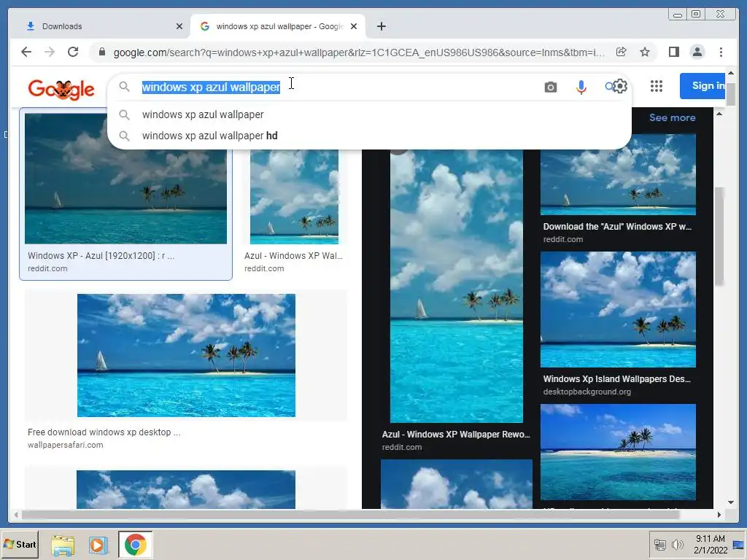Open the Azul - Windows XP Wal... reddit thumbnail

point(294,197)
